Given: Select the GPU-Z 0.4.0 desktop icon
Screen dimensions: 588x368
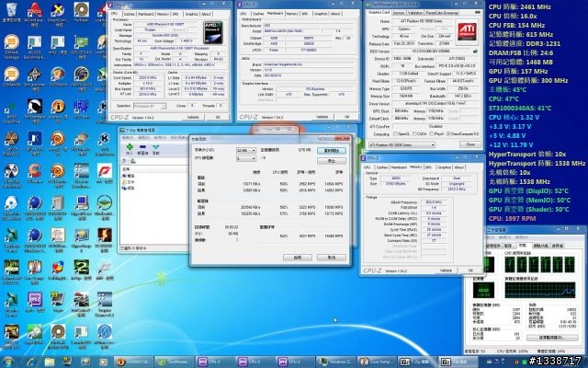Looking at the screenshot, I should (x=81, y=46).
